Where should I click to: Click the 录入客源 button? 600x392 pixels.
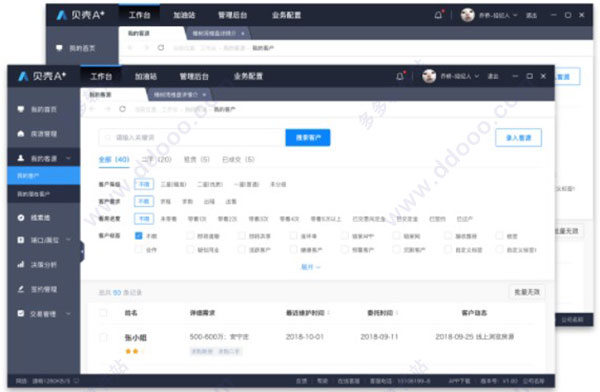click(x=518, y=137)
